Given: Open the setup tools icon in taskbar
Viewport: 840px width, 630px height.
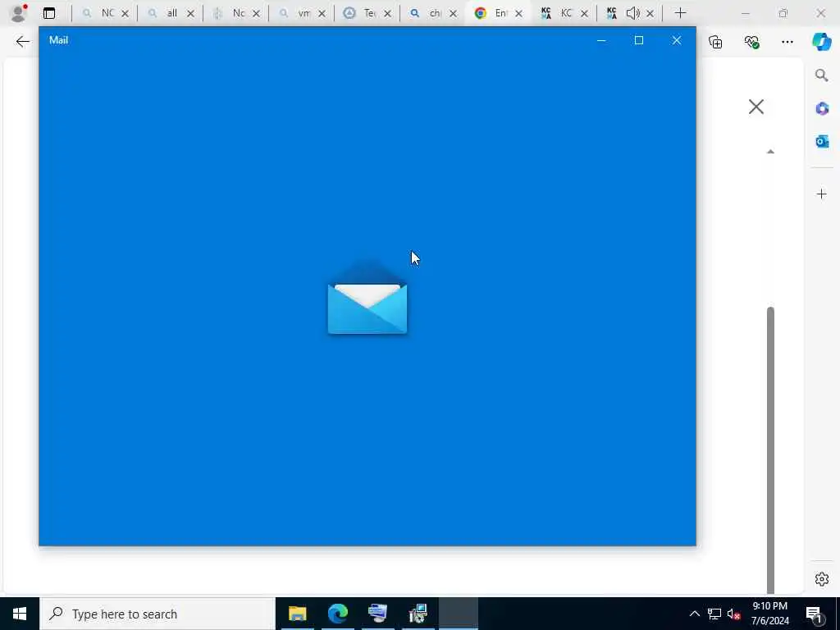Looking at the screenshot, I should pyautogui.click(x=418, y=614).
